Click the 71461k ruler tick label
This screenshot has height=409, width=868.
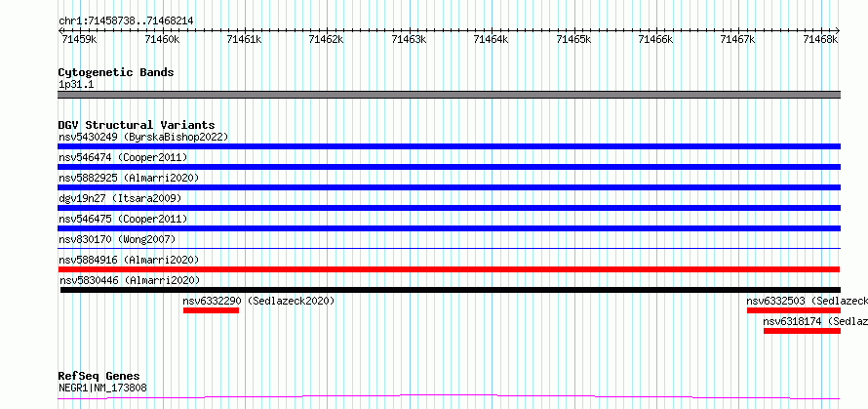coord(245,39)
